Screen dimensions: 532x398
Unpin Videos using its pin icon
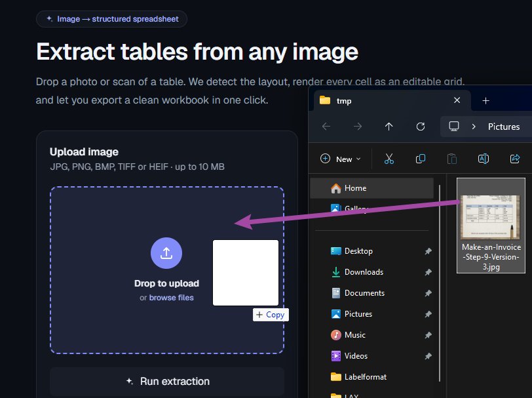point(428,356)
